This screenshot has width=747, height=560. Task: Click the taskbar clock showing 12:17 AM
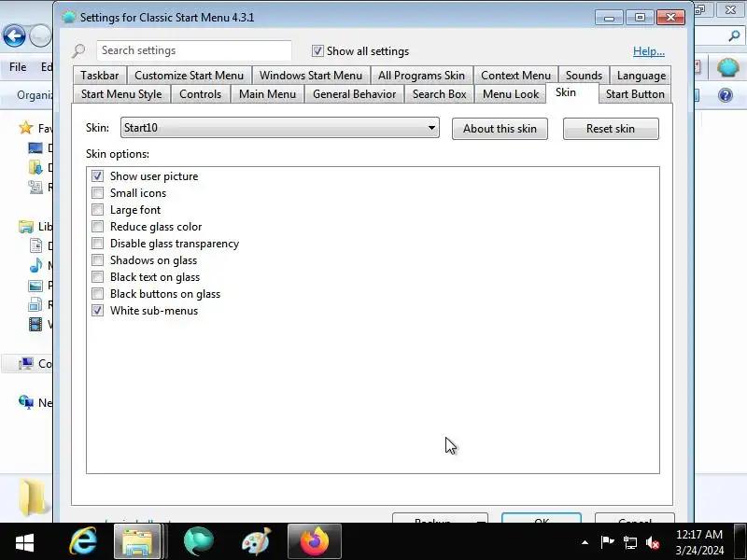(x=699, y=542)
